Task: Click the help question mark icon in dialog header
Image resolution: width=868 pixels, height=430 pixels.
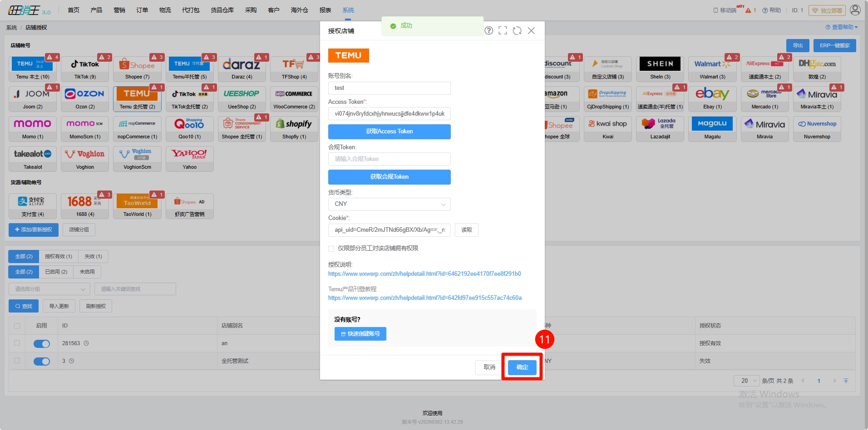Action: point(488,31)
